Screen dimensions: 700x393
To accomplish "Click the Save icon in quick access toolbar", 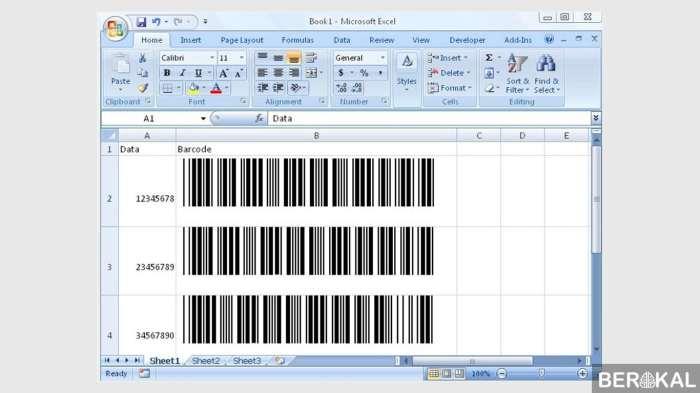I will tap(141, 21).
